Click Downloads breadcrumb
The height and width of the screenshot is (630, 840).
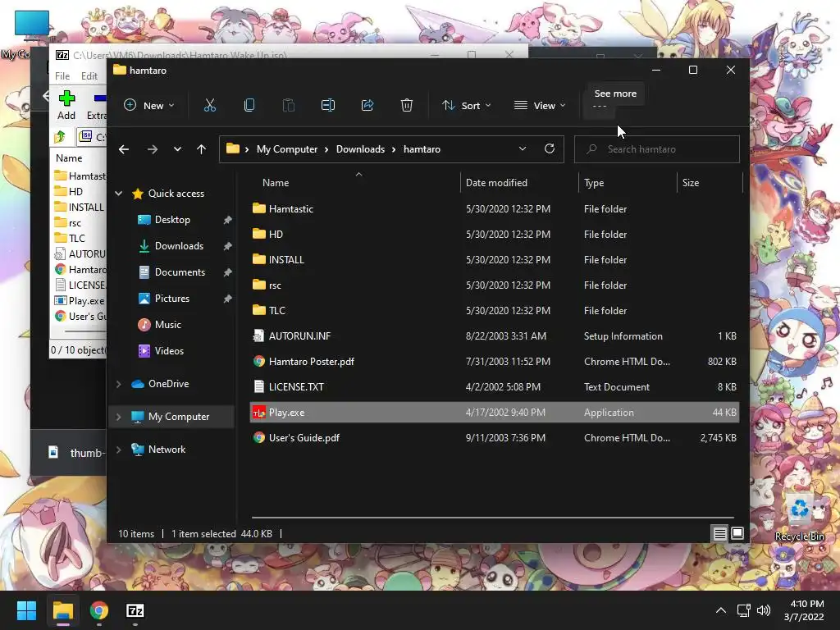click(361, 149)
